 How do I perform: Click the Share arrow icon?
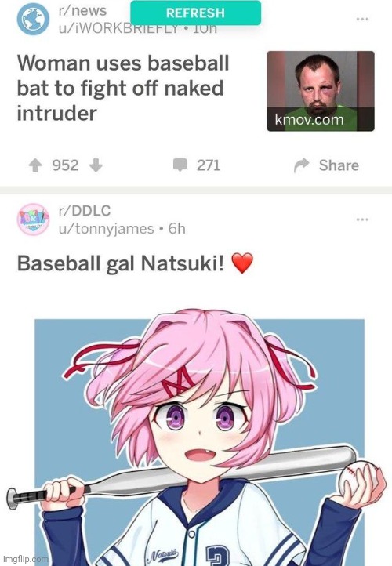pyautogui.click(x=301, y=165)
